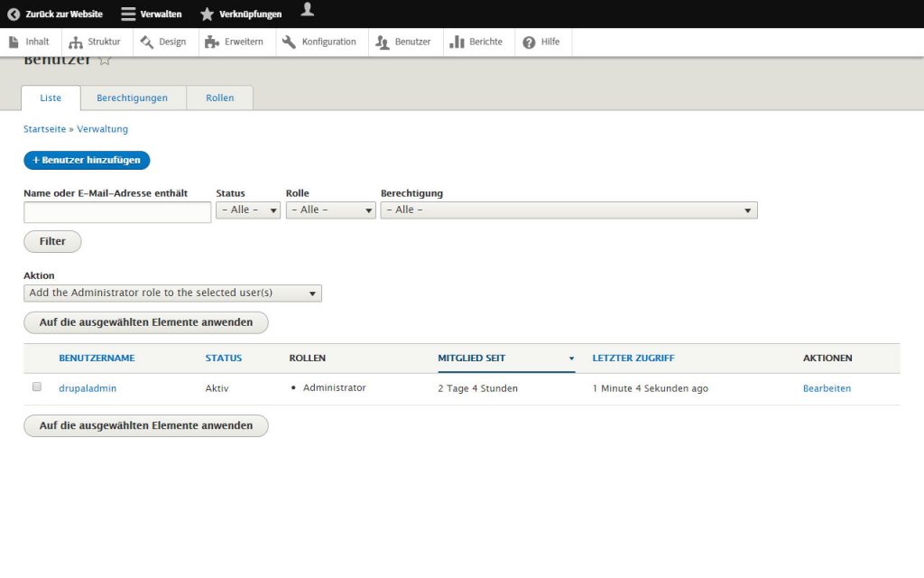Click the star icon beside Benutzer title
Image resolution: width=924 pixels, height=578 pixels.
105,61
